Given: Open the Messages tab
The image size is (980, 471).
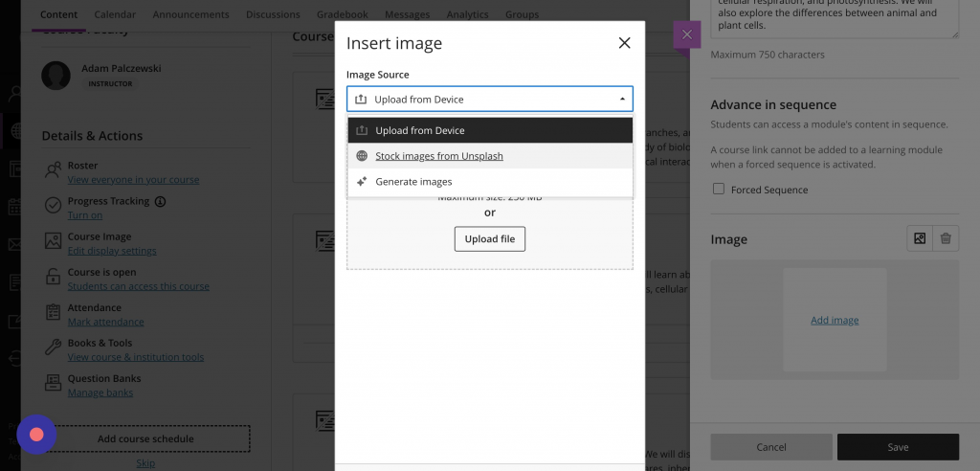Looking at the screenshot, I should 407,14.
